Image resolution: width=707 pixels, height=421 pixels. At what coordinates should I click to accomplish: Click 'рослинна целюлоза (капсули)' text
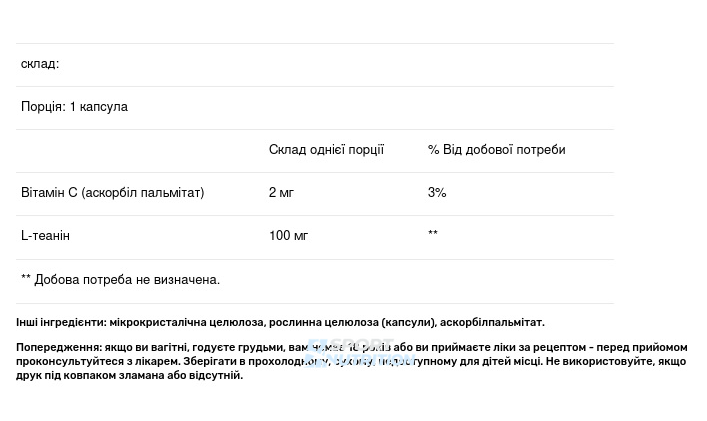(352, 322)
